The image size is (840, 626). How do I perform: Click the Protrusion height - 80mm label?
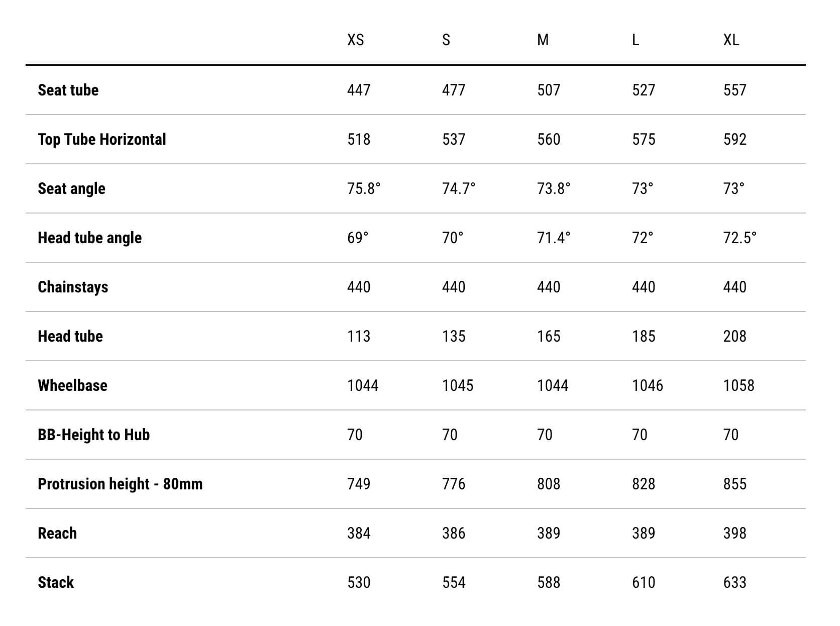[120, 484]
